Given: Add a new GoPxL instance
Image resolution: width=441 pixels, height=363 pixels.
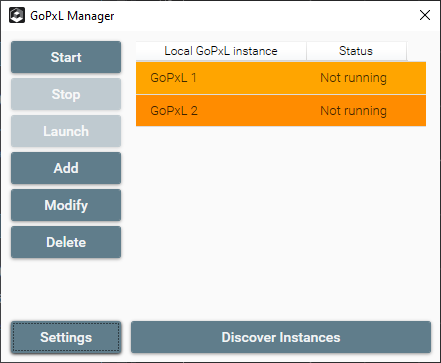Looking at the screenshot, I should pos(66,168).
